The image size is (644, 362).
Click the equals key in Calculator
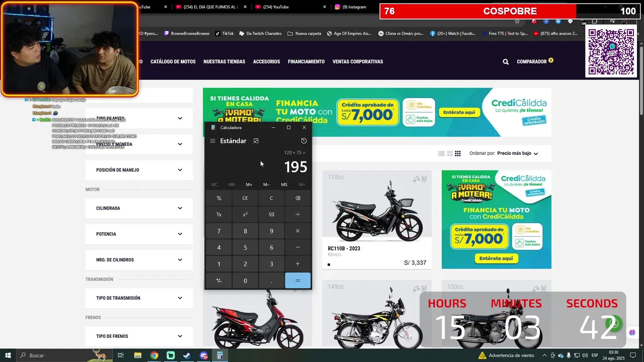tap(298, 281)
